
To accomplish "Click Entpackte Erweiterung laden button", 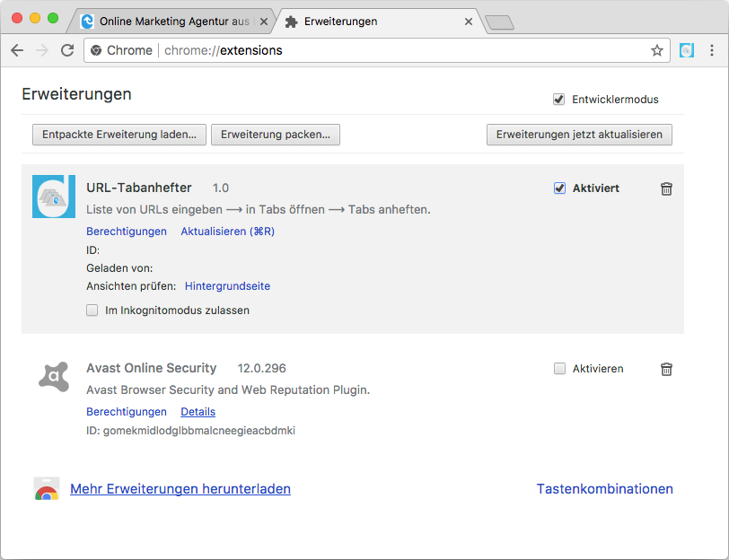I will point(119,135).
